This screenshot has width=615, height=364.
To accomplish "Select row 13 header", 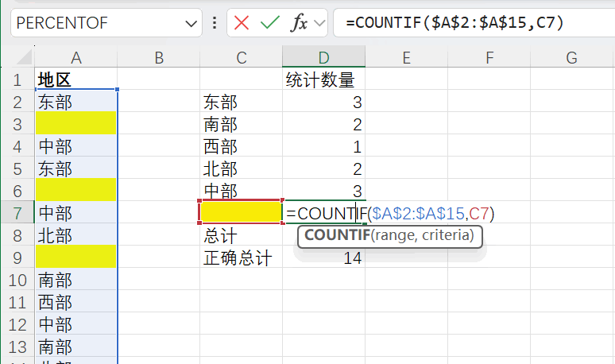I will pyautogui.click(x=17, y=347).
